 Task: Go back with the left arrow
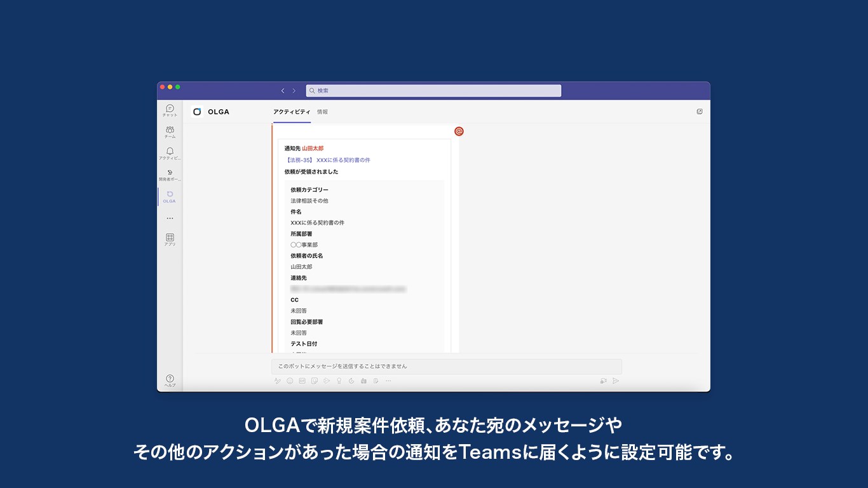click(283, 91)
